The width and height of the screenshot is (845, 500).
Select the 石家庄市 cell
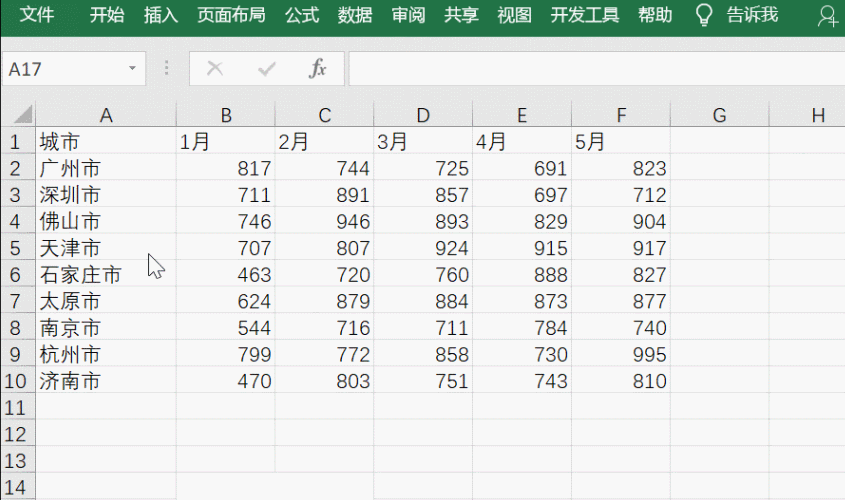pos(106,274)
